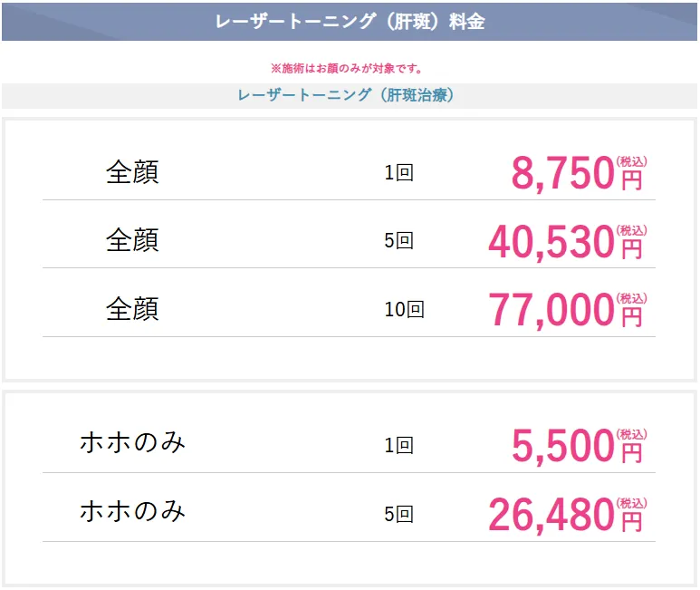Click the (税込) label next to 77,000
Viewport: 700px width, 590px height.
coord(632,298)
